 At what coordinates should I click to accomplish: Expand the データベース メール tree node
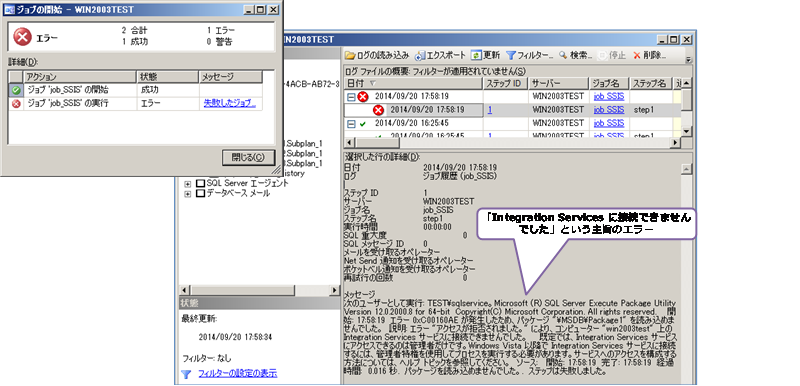(x=188, y=194)
